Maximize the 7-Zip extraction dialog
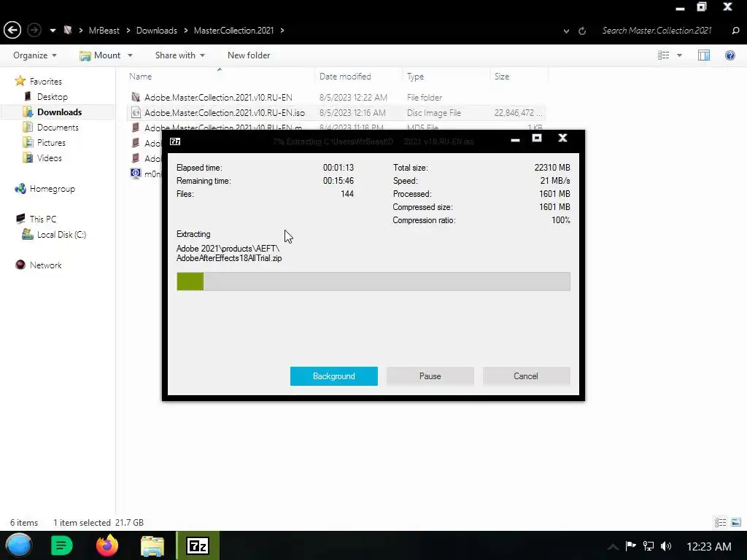This screenshot has height=560, width=747. point(537,138)
